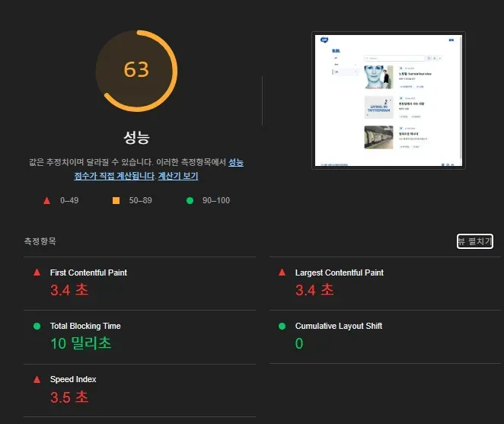Image resolution: width=504 pixels, height=424 pixels.
Task: Click the green circle legend icon for 90–100
Action: [190, 200]
